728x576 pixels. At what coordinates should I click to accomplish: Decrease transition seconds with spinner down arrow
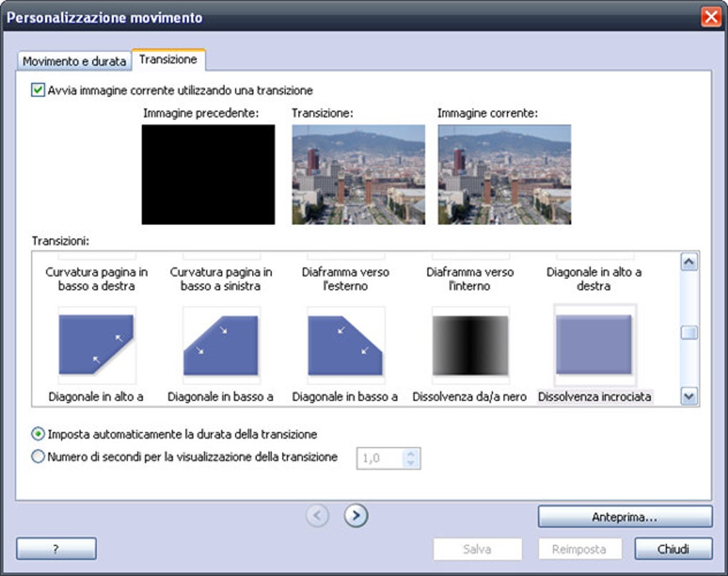[411, 463]
